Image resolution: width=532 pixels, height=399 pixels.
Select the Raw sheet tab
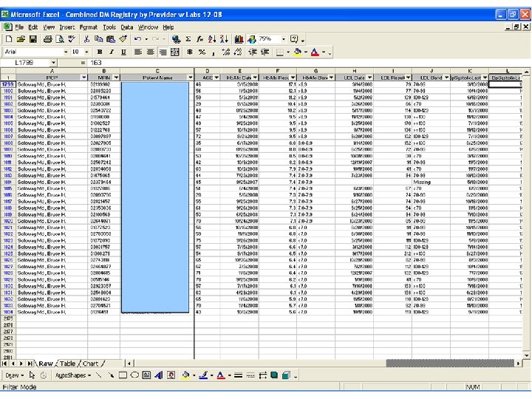click(x=46, y=364)
